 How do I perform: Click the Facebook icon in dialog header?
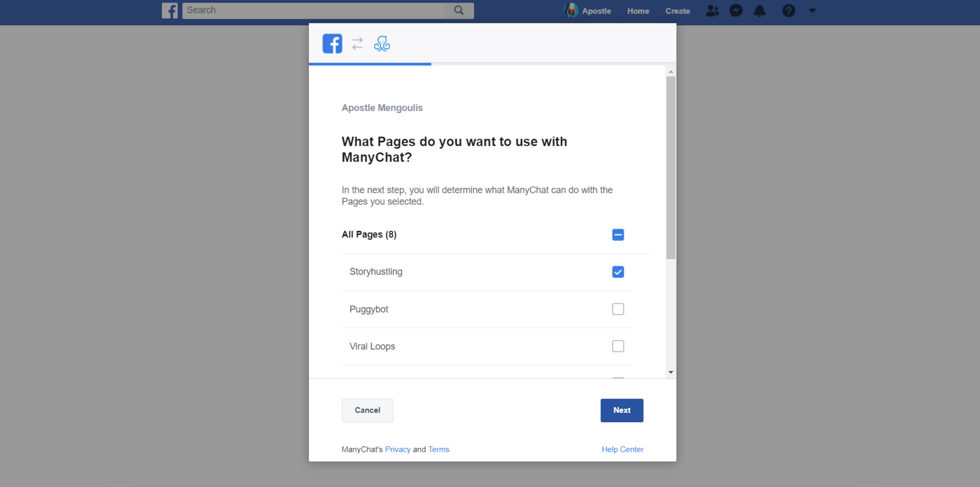[x=332, y=44]
